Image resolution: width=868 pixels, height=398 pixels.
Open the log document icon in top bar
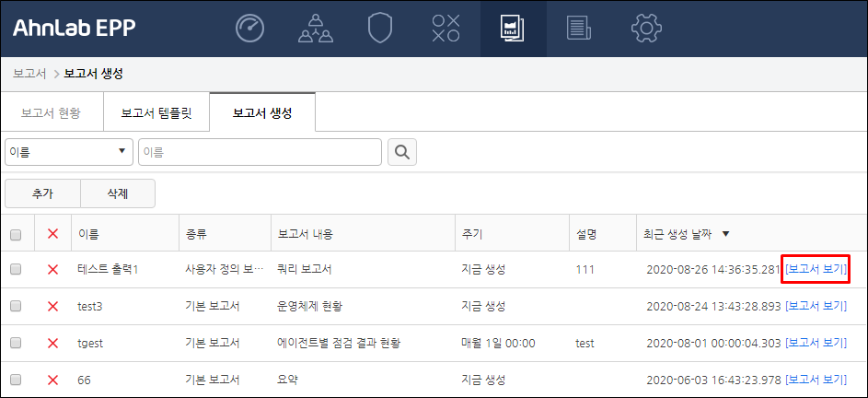pos(578,29)
